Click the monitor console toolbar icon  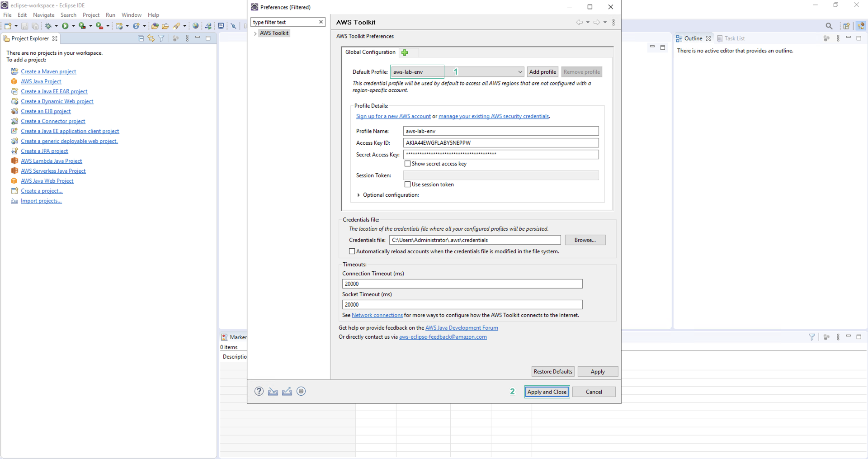221,26
